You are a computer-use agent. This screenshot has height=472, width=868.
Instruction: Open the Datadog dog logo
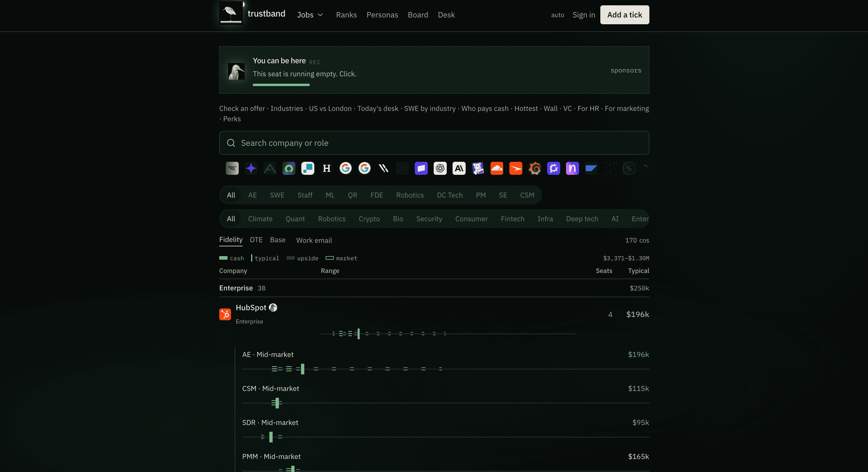pyautogui.click(x=478, y=168)
